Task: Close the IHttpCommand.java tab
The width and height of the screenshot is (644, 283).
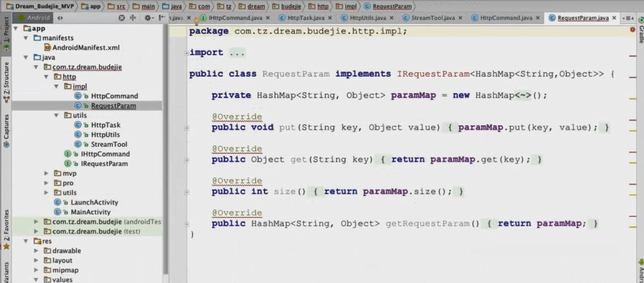Action: (269, 18)
